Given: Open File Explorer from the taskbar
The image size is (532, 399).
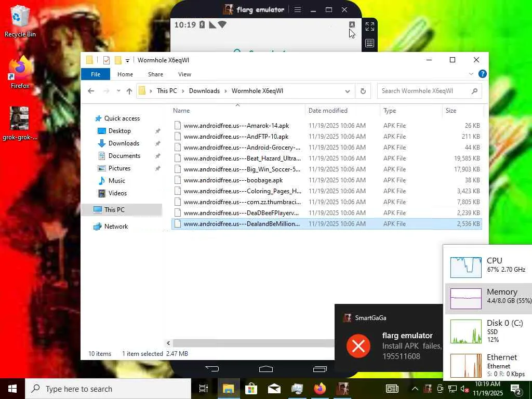Looking at the screenshot, I should point(229,389).
